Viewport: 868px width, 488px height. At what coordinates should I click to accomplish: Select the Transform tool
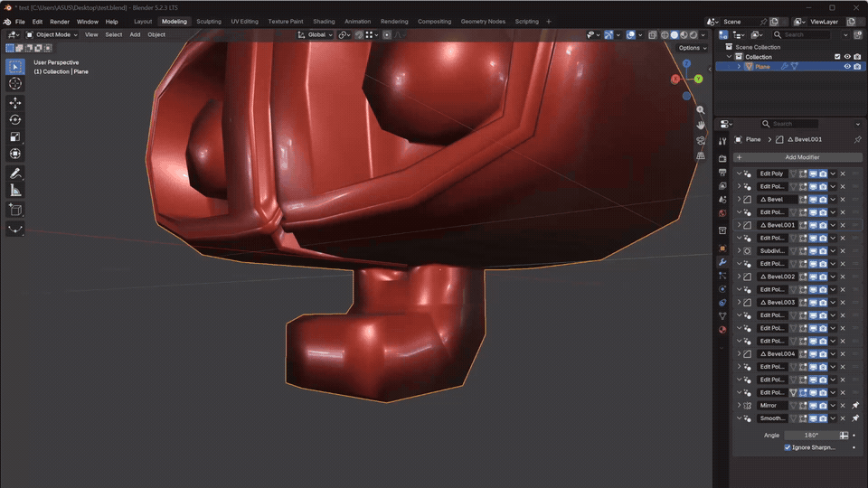15,154
